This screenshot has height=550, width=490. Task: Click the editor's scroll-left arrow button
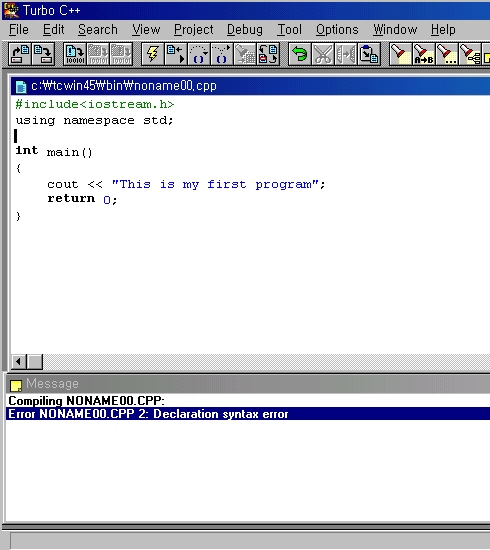(x=19, y=362)
